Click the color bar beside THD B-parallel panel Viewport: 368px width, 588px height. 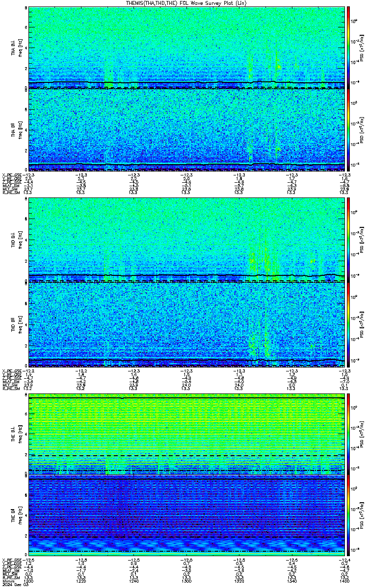click(349, 324)
